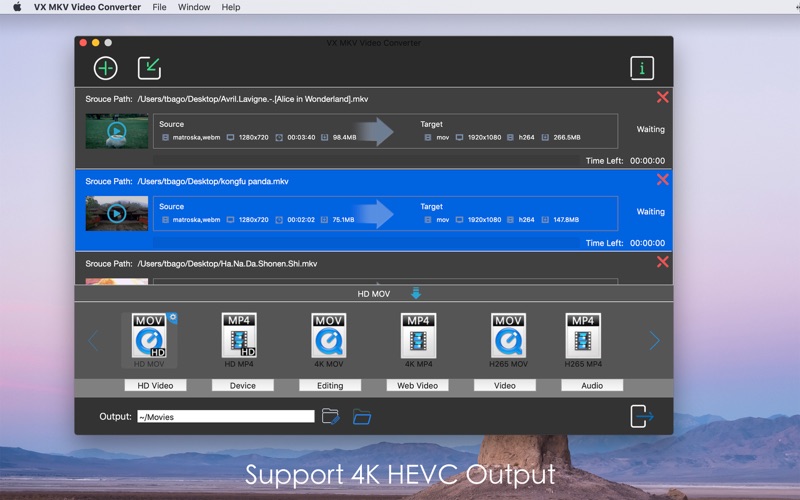Click the kongfu panda.mkv source path text
The width and height of the screenshot is (800, 500).
click(213, 181)
